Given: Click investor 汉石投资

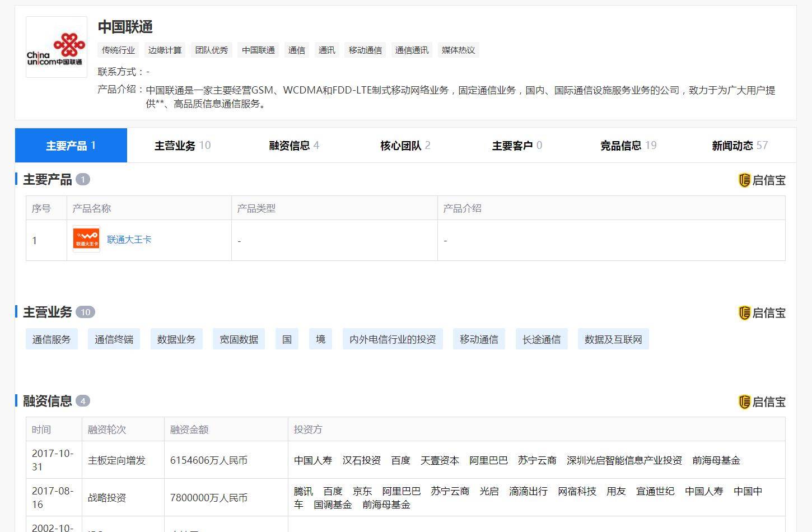Looking at the screenshot, I should [362, 460].
